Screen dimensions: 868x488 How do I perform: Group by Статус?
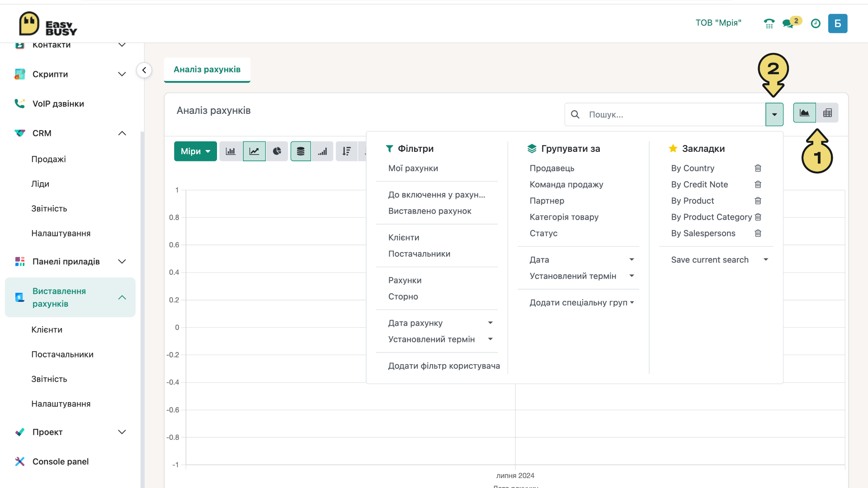point(543,233)
